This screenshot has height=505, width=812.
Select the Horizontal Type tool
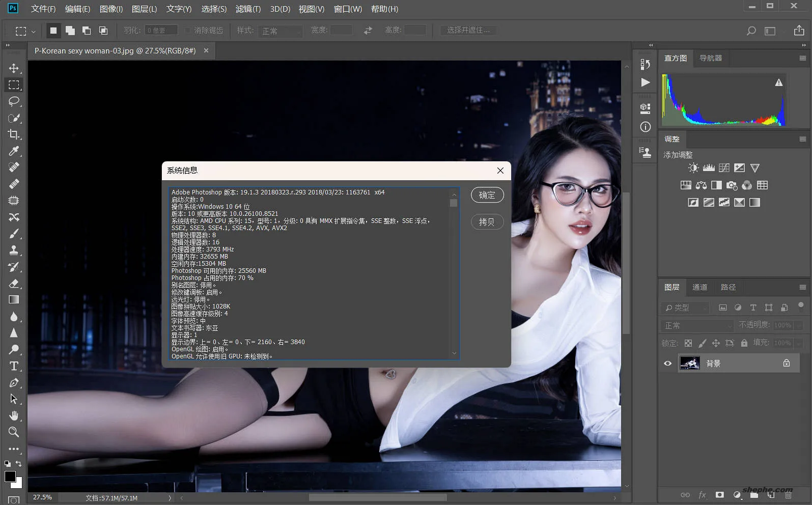[14, 366]
